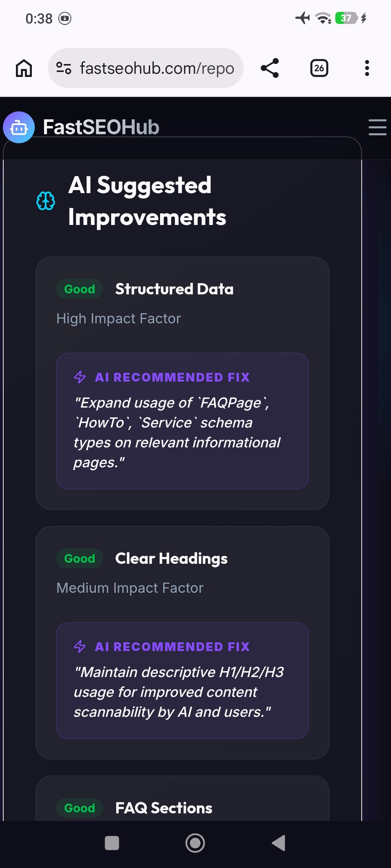
Task: Open the browser three-dot overflow menu
Action: (x=367, y=68)
